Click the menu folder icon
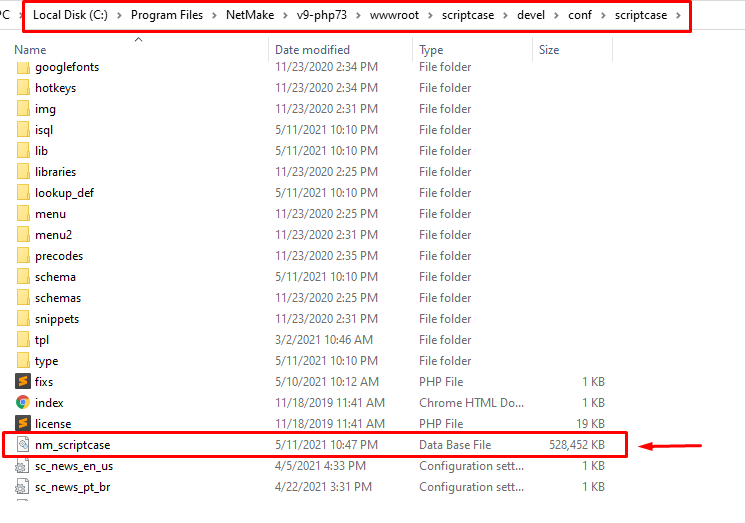 (x=23, y=214)
